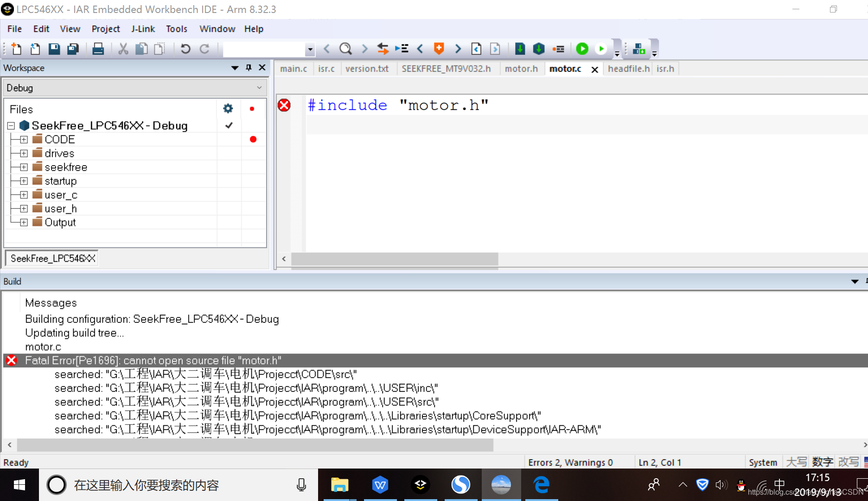
Task: Switch to the main.c tab
Action: 294,69
